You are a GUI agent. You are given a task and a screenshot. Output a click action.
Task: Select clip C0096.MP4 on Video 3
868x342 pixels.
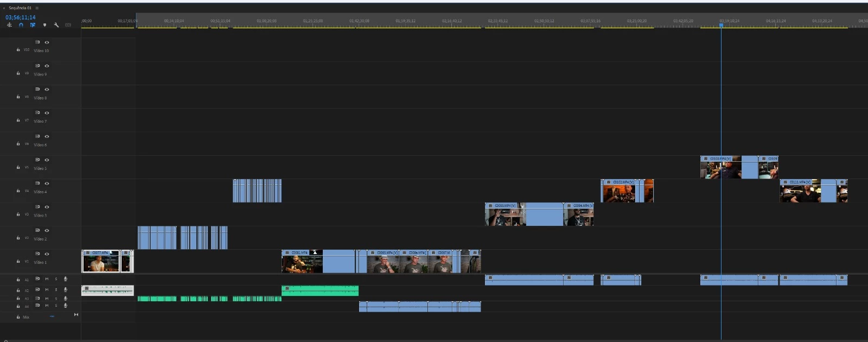coord(578,214)
